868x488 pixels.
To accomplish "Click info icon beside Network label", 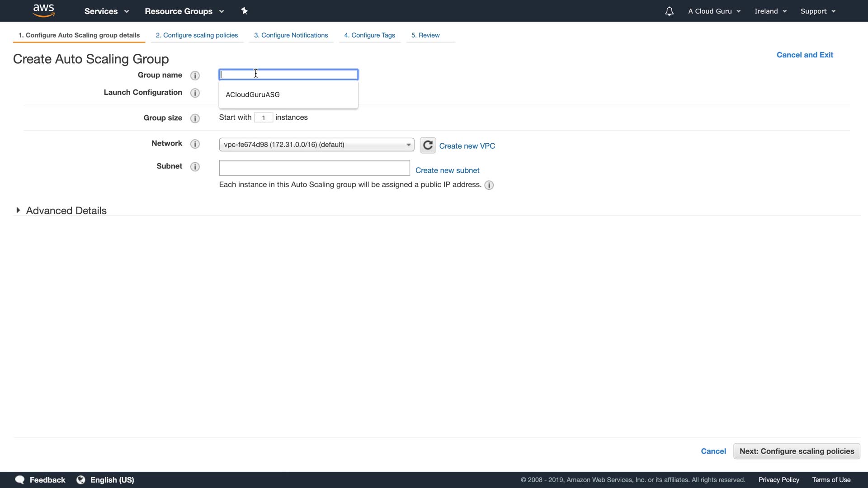I will (195, 144).
